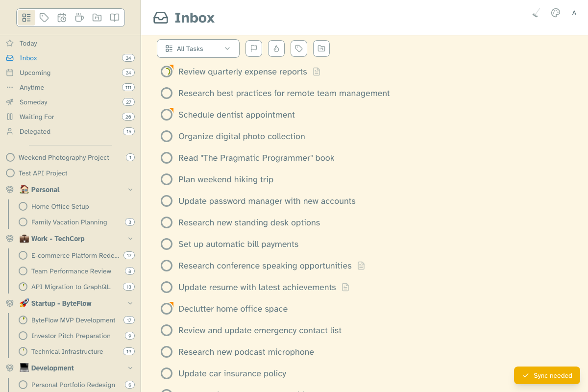Click the Sync needed button

[x=547, y=375]
